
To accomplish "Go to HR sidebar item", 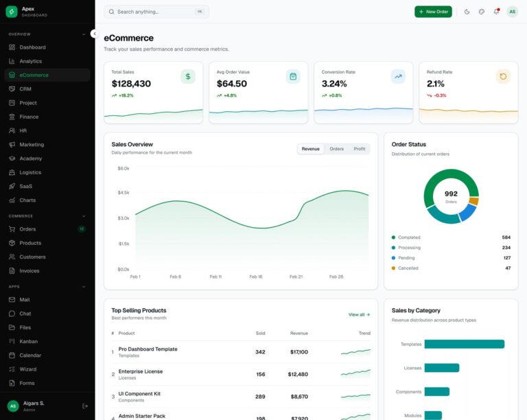I will coord(47,130).
